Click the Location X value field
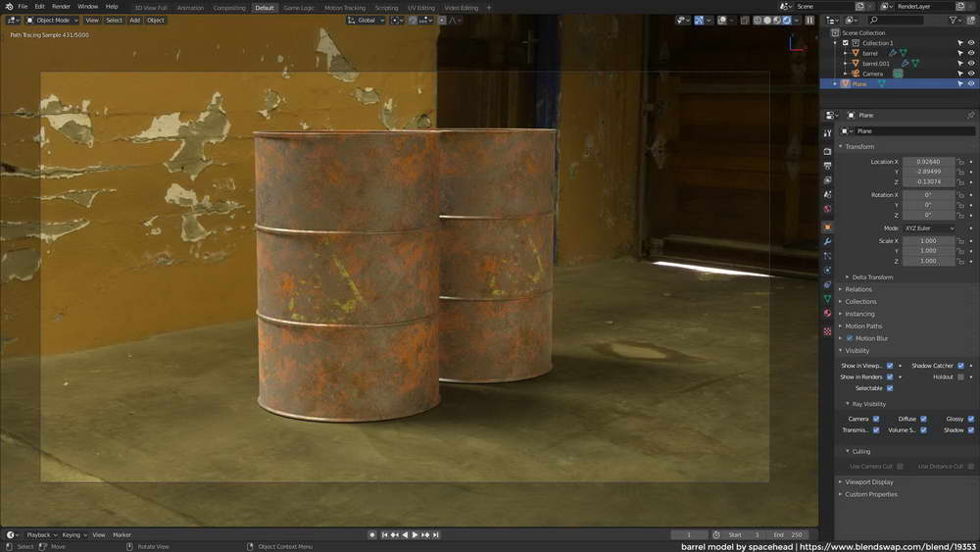Screen dimensions: 980x552 coord(928,162)
